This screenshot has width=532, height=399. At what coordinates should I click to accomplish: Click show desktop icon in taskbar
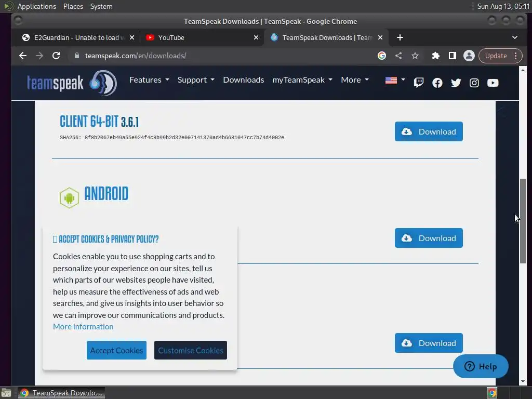6,393
